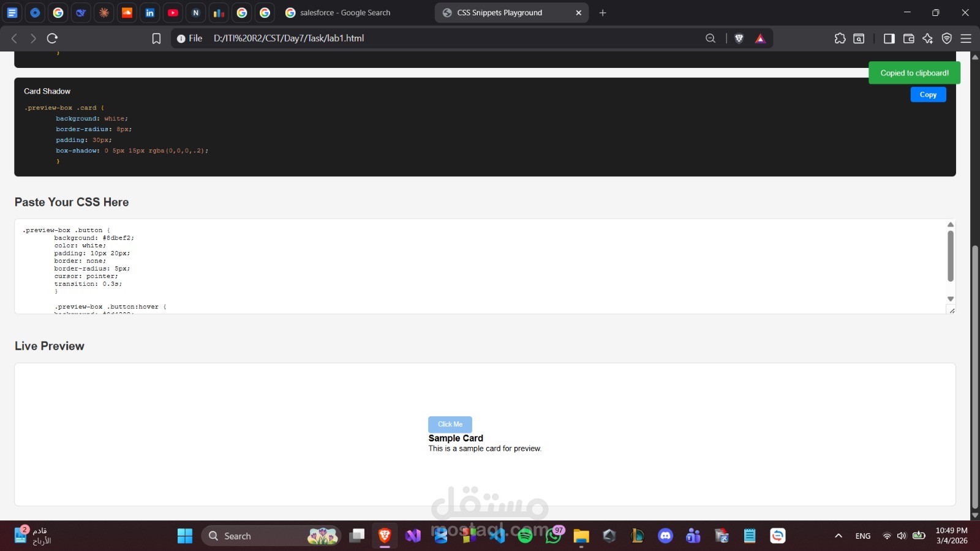Open the Brave hamburger menu
This screenshot has width=980, height=551.
pos(966,38)
